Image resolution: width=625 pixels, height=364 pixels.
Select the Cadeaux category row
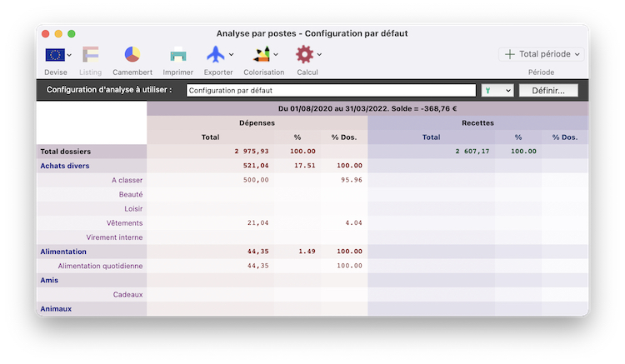(x=92, y=295)
